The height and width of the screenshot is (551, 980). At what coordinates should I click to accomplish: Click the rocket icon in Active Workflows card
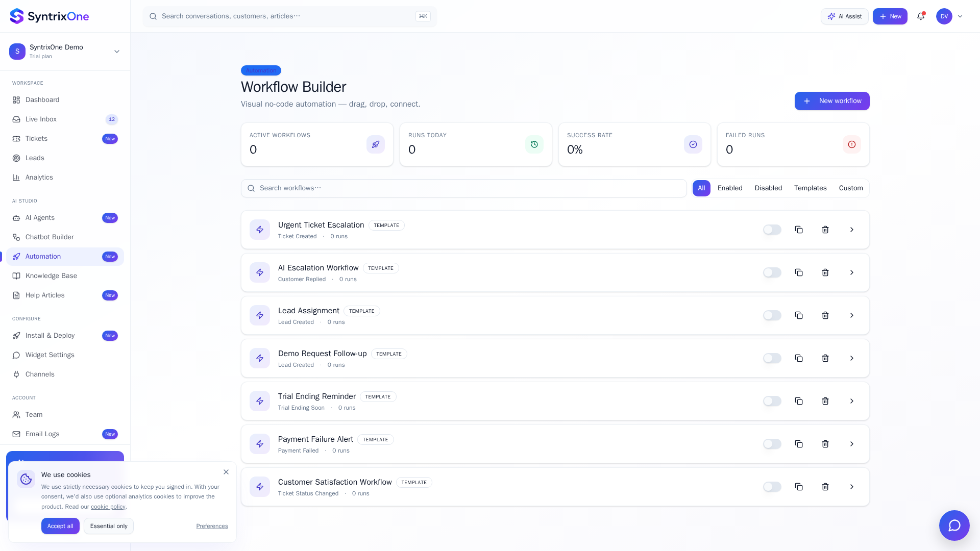pyautogui.click(x=376, y=144)
